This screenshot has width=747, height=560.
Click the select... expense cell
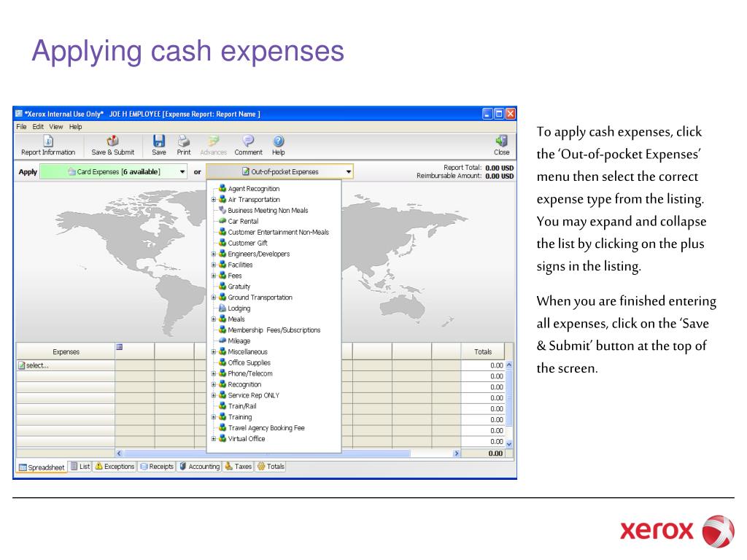click(x=66, y=366)
